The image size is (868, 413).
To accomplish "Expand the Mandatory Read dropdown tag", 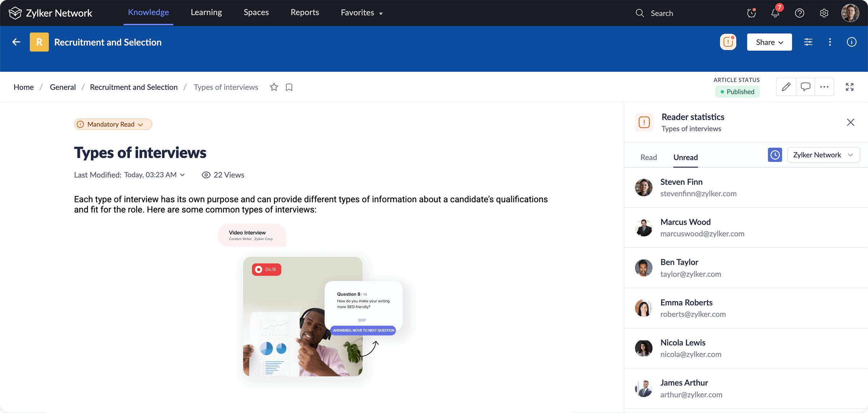I will pyautogui.click(x=113, y=124).
